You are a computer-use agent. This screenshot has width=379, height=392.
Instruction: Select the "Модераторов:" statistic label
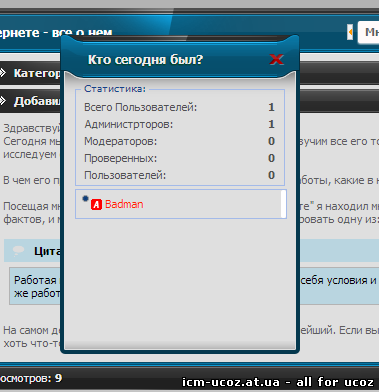click(120, 141)
